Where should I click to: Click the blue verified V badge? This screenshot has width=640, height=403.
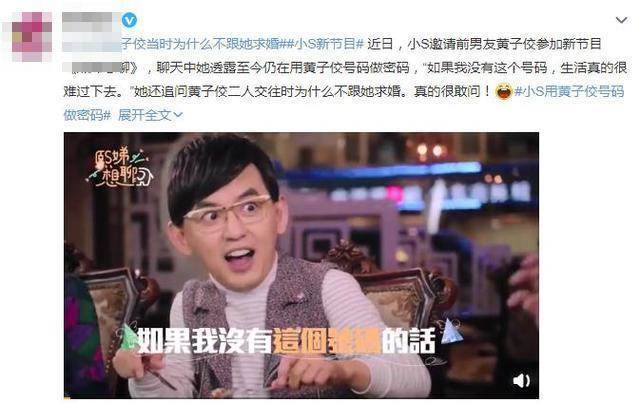130,20
